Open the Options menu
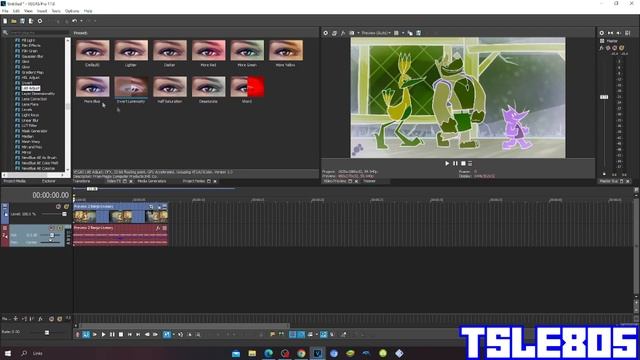The image size is (640, 360). 72,11
